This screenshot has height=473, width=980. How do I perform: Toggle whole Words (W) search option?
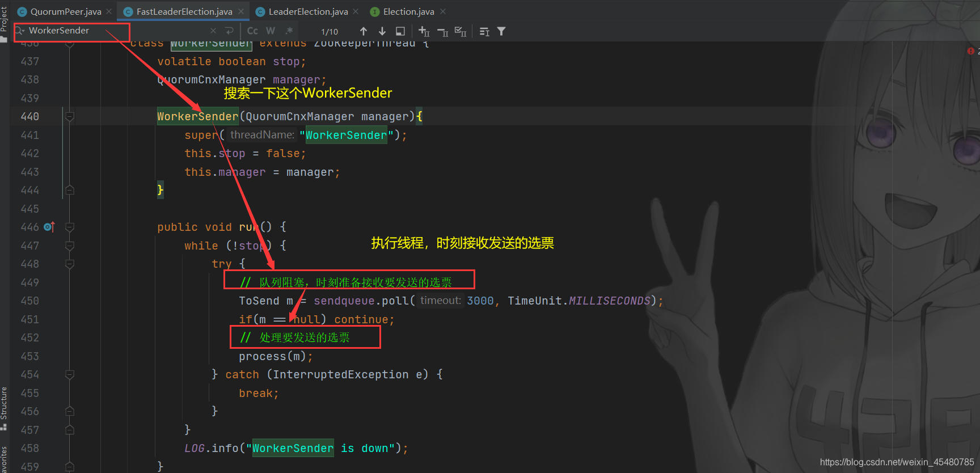pyautogui.click(x=271, y=31)
